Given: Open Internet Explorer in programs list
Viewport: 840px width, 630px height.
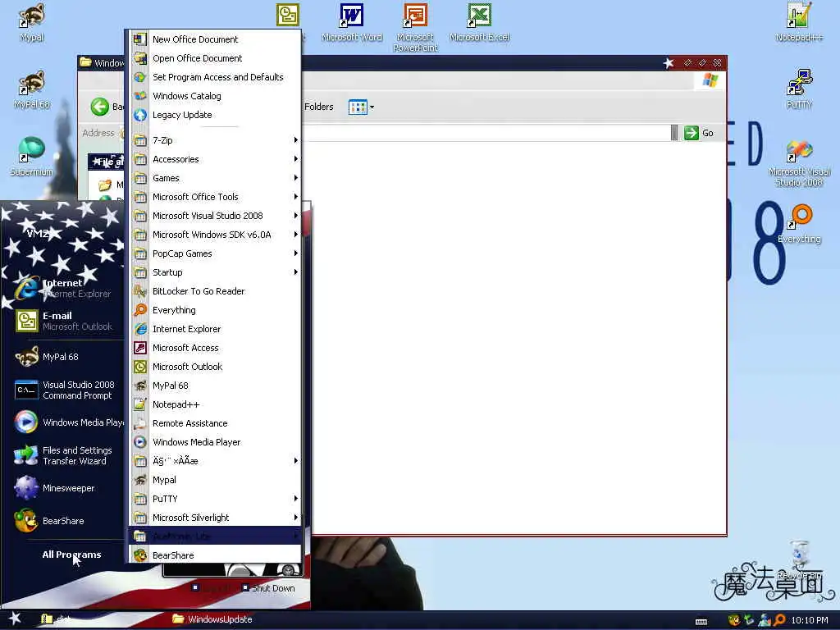Looking at the screenshot, I should 215,329.
